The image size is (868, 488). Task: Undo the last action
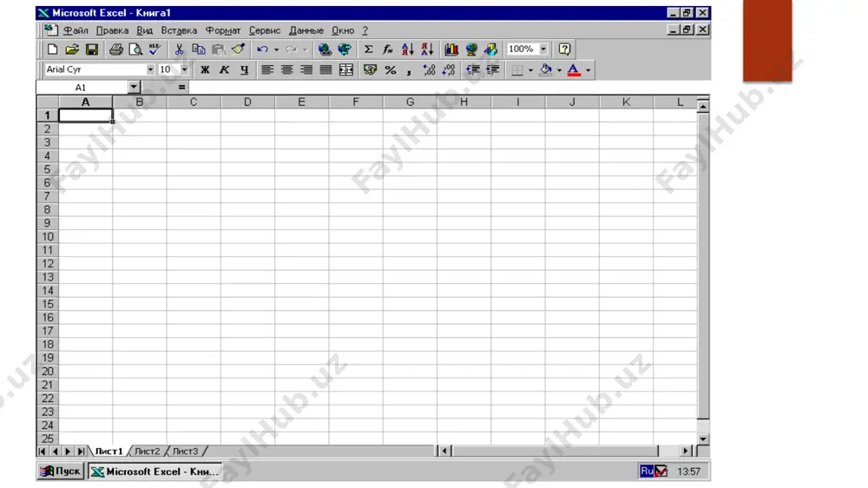[x=263, y=49]
